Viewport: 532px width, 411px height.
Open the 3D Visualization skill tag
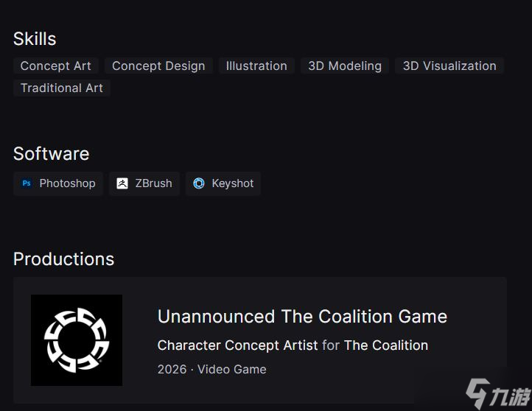tap(449, 66)
